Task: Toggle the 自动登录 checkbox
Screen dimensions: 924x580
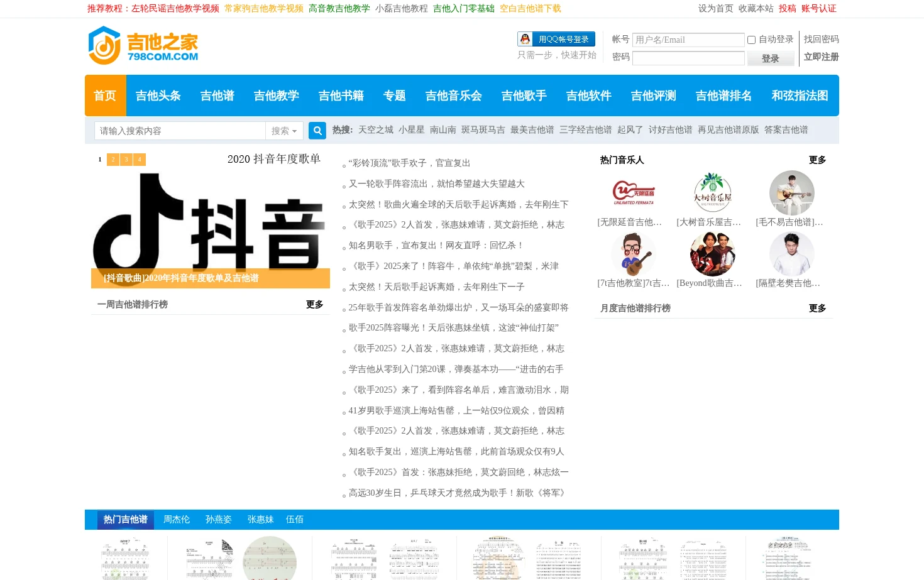Action: click(751, 40)
